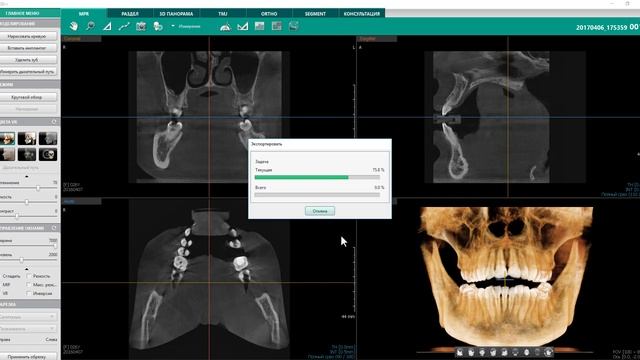This screenshot has width=640, height=360.
Task: Click first orientation icon under the 3D view
Action: [460, 352]
